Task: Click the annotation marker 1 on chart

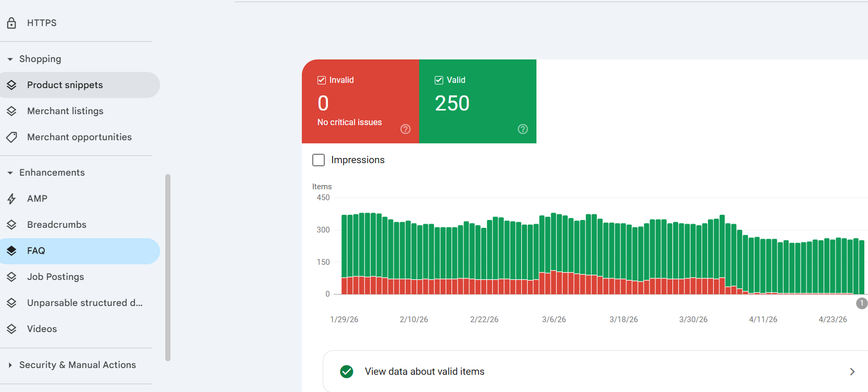Action: pos(862,303)
